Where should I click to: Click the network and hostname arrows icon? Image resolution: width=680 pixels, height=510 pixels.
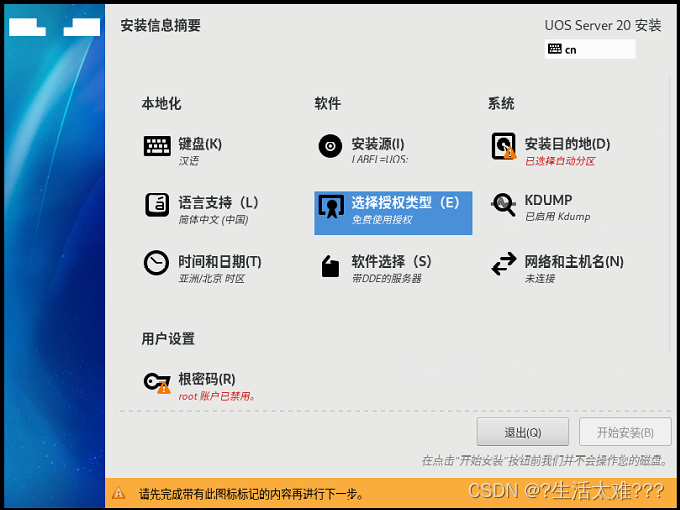point(504,264)
